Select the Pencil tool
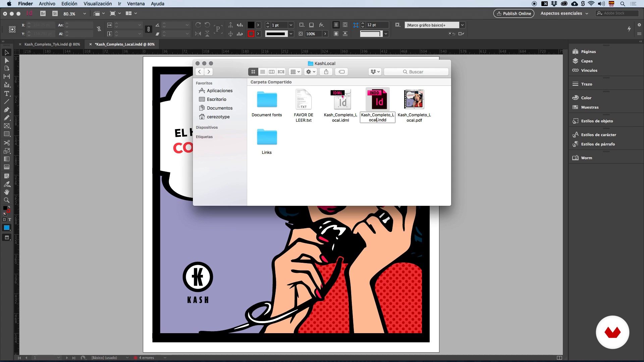The width and height of the screenshot is (644, 362). pos(6,118)
